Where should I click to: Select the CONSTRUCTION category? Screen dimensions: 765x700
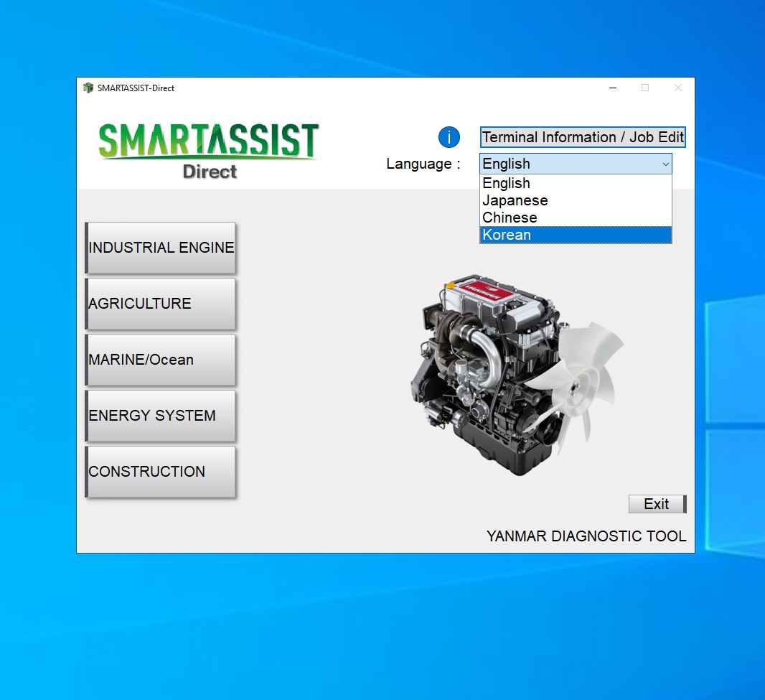pos(160,472)
